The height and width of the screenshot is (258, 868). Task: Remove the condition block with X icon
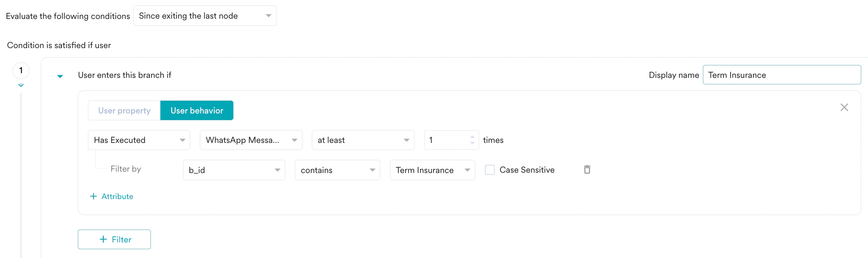point(844,107)
